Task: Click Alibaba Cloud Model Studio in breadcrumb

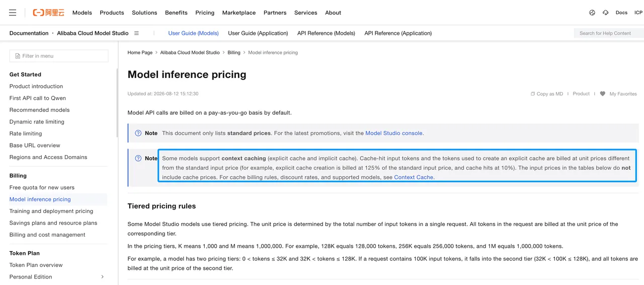Action: [x=190, y=52]
